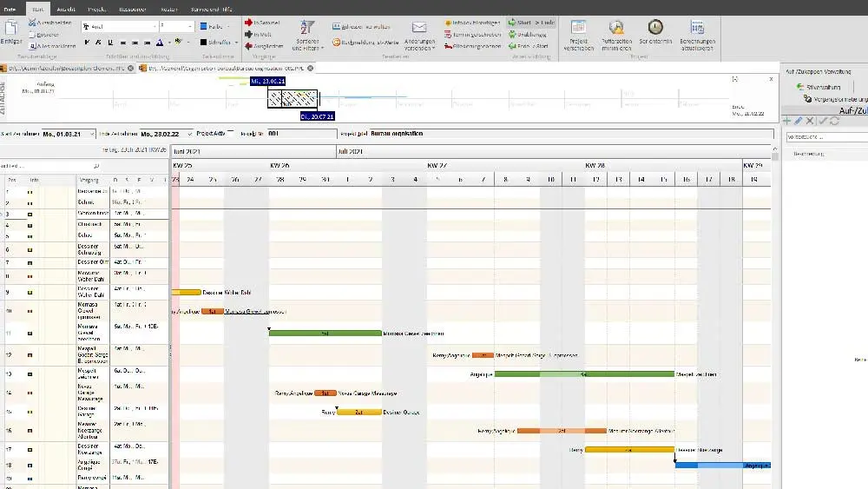Click Pufferzeiten minimieren icon
This screenshot has width=868, height=489.
tap(616, 33)
